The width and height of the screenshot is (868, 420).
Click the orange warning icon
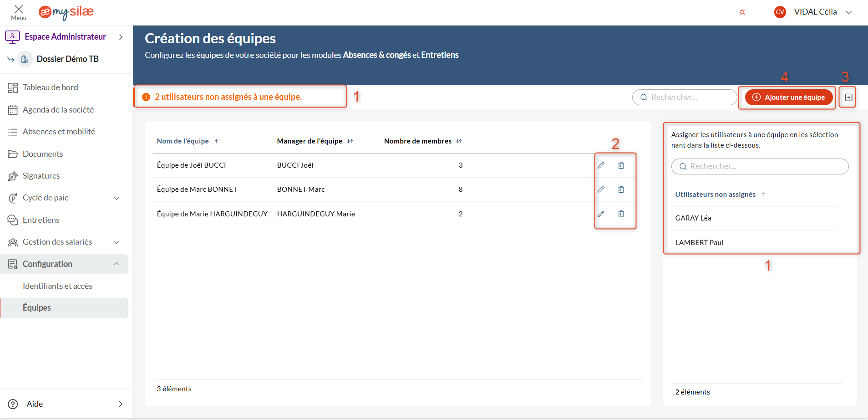pos(146,97)
